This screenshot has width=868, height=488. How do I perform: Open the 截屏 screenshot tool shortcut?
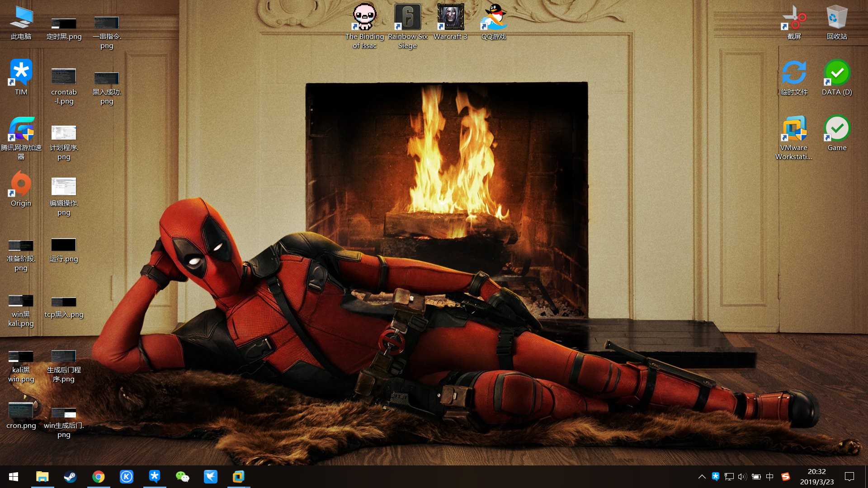[794, 23]
